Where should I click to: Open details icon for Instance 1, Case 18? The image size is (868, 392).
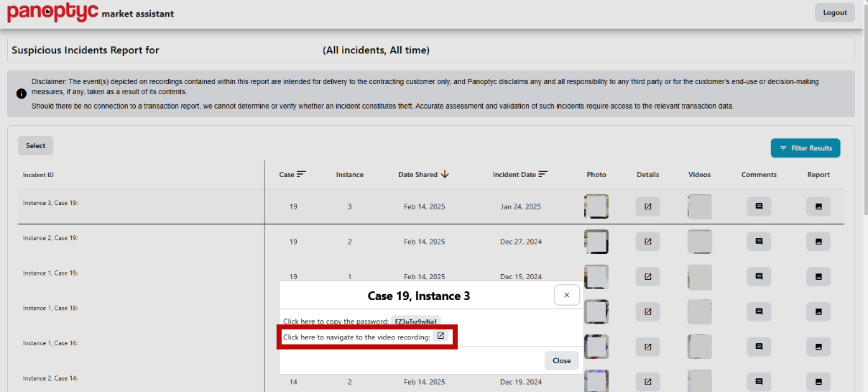tap(647, 311)
